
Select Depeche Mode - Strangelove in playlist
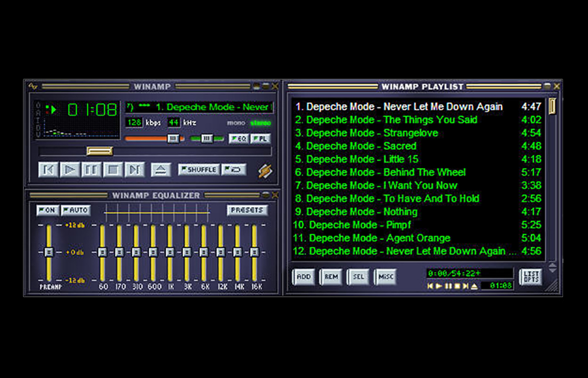(372, 133)
